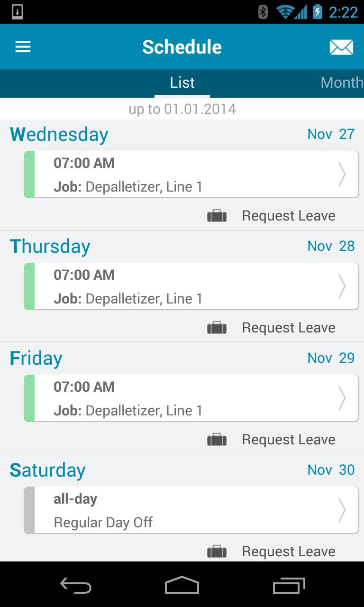Tap the Android back navigation button
Image resolution: width=364 pixels, height=607 pixels.
click(76, 586)
